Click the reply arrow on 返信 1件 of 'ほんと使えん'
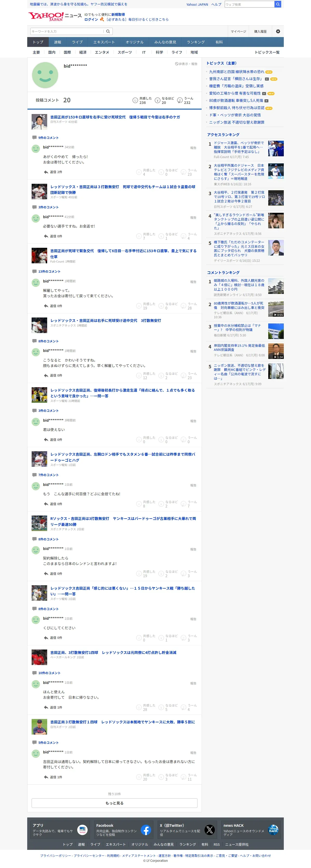The height and width of the screenshot is (868, 311). [46, 708]
